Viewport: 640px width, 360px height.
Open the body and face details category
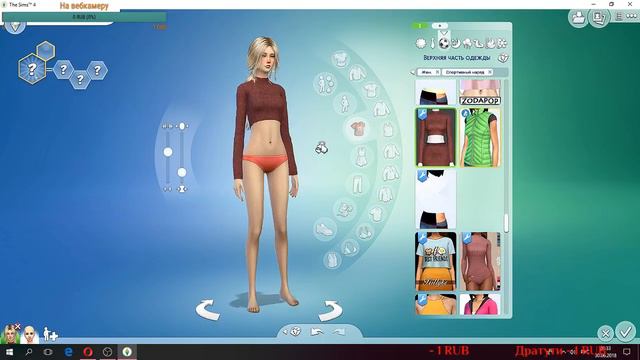click(325, 84)
